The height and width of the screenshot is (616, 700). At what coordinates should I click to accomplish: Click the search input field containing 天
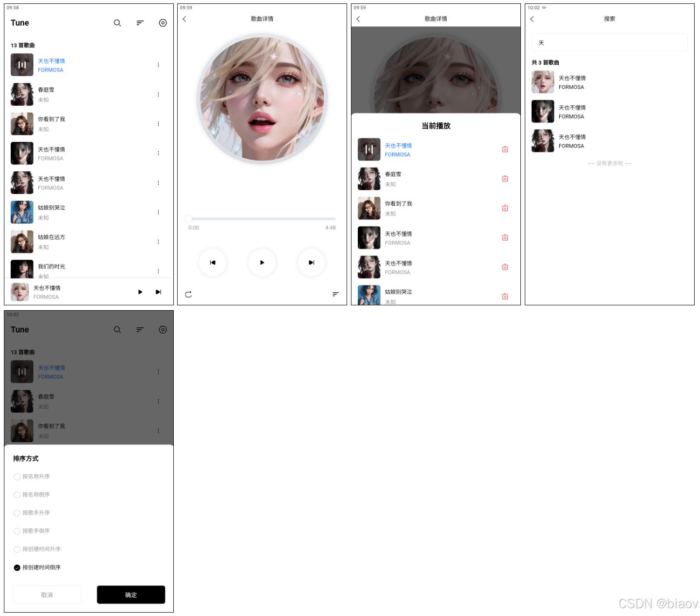[x=610, y=43]
